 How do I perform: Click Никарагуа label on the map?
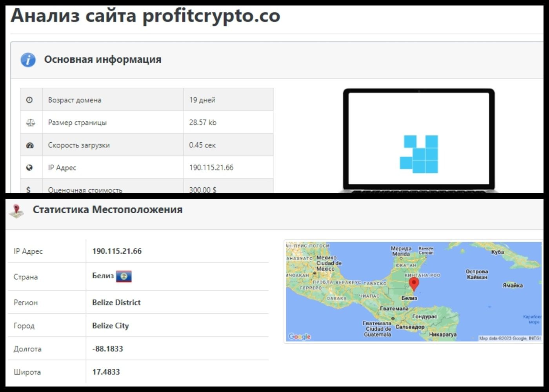coord(443,334)
